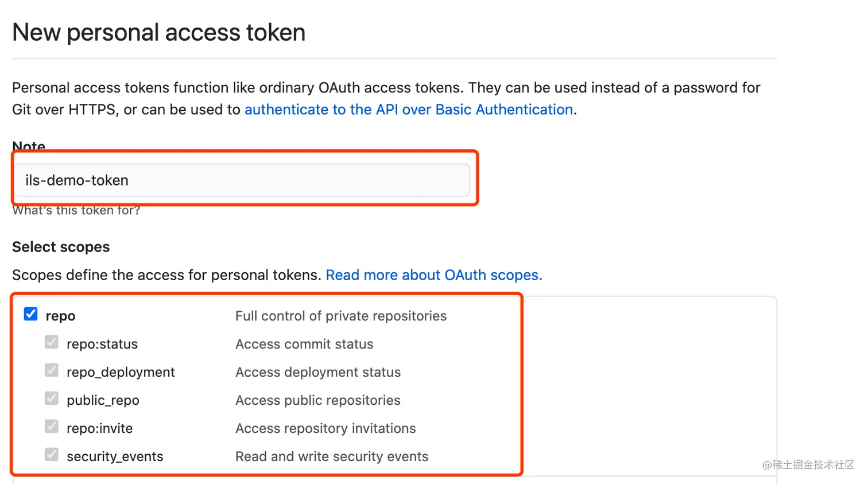
Task: Click the repo:invite scope label text
Action: [99, 429]
